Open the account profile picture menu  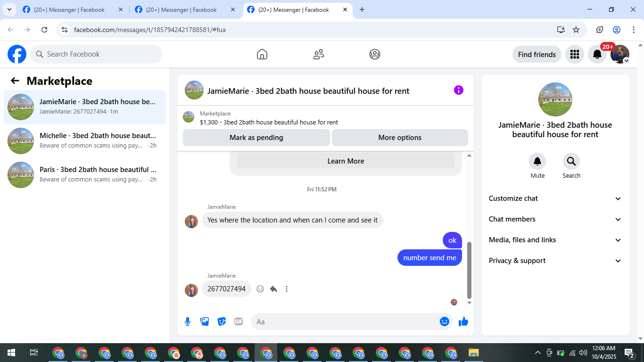pyautogui.click(x=620, y=54)
